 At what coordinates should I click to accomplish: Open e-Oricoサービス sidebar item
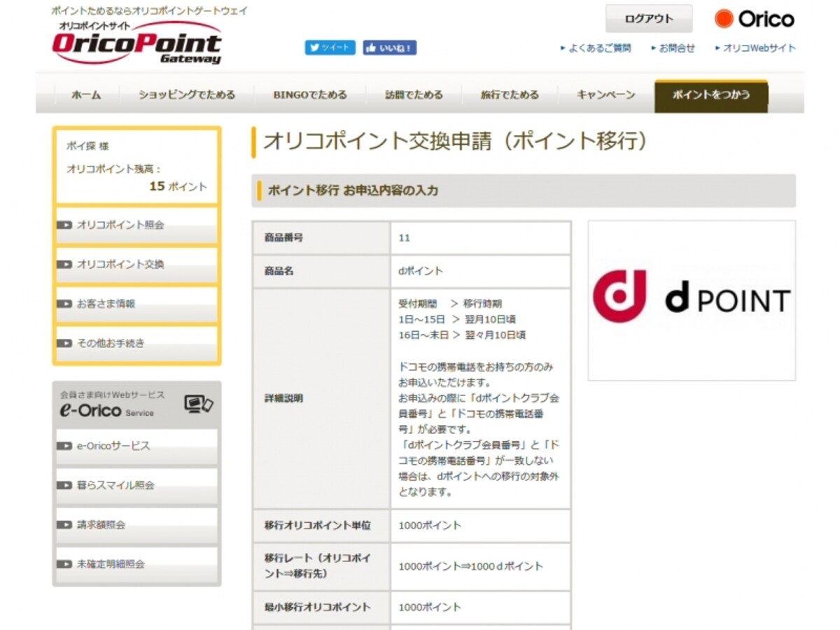click(x=137, y=446)
